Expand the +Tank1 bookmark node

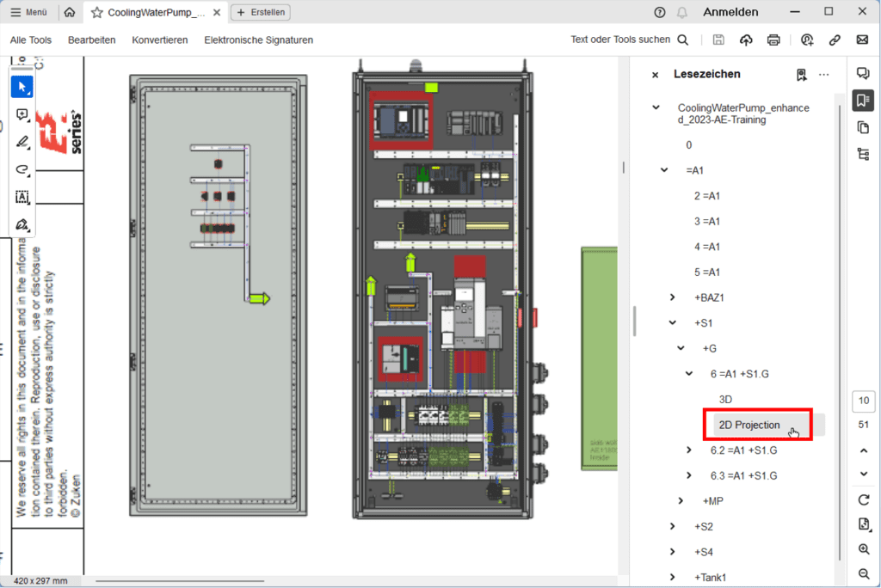point(673,577)
